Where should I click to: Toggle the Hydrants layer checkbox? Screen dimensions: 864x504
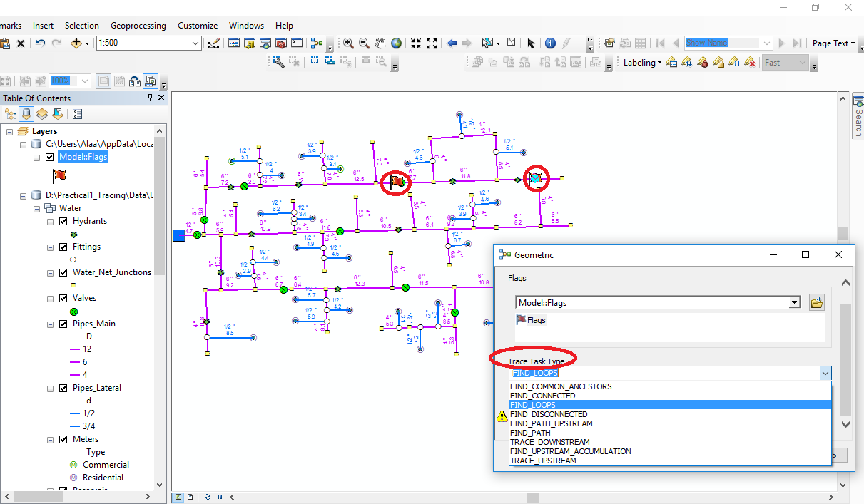coord(63,221)
